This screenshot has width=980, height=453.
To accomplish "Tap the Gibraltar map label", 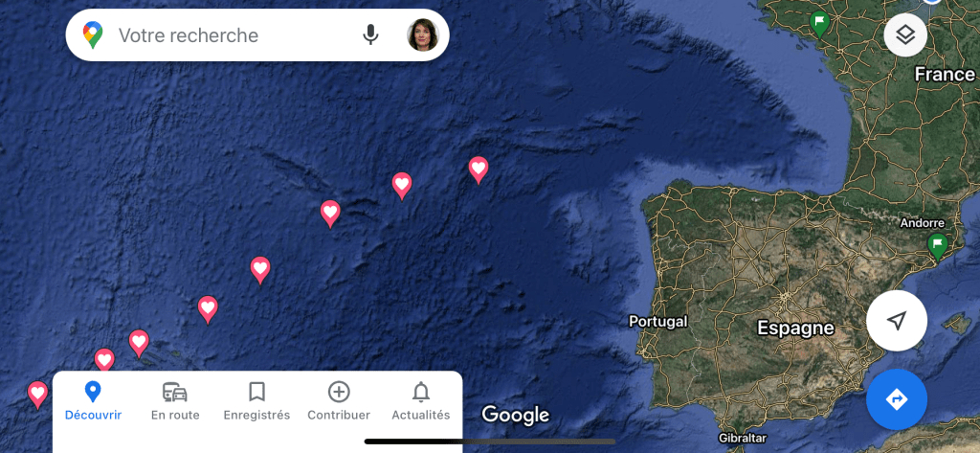I will [x=742, y=438].
